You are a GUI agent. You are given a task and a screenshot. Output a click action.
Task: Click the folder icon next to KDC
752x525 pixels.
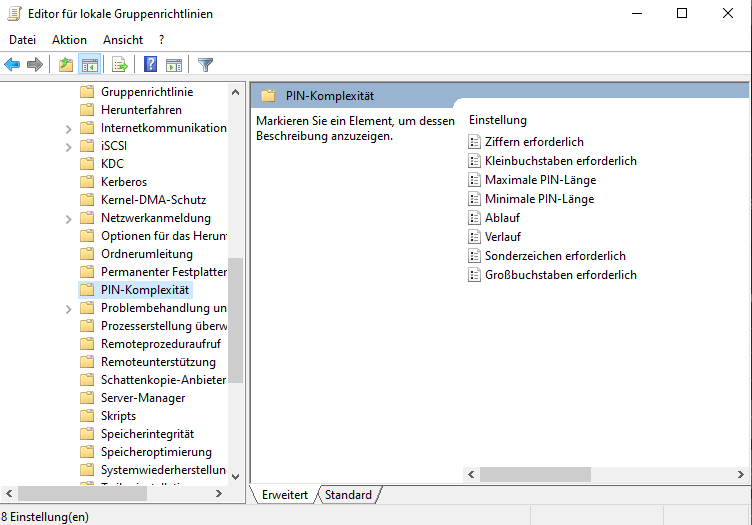point(87,163)
